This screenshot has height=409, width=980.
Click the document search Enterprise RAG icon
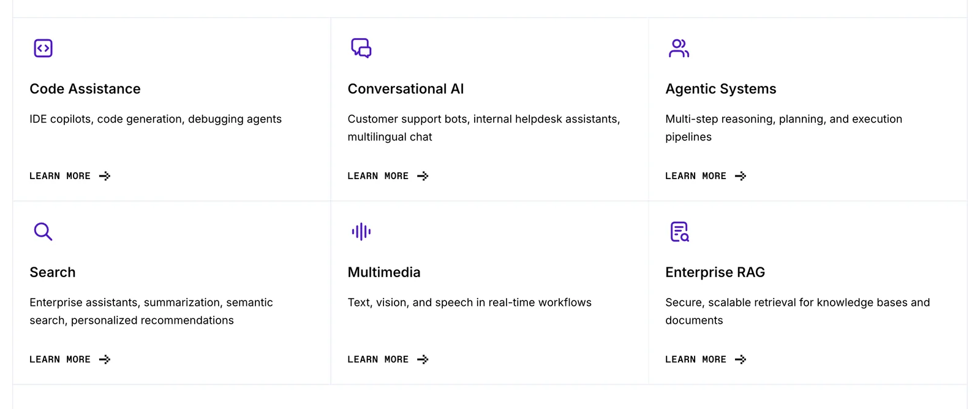[x=679, y=231]
